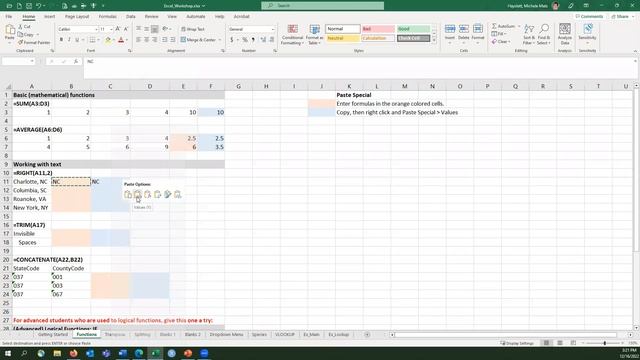The image size is (640, 360).
Task: Open Conditional Formatting menu
Action: pos(292,34)
